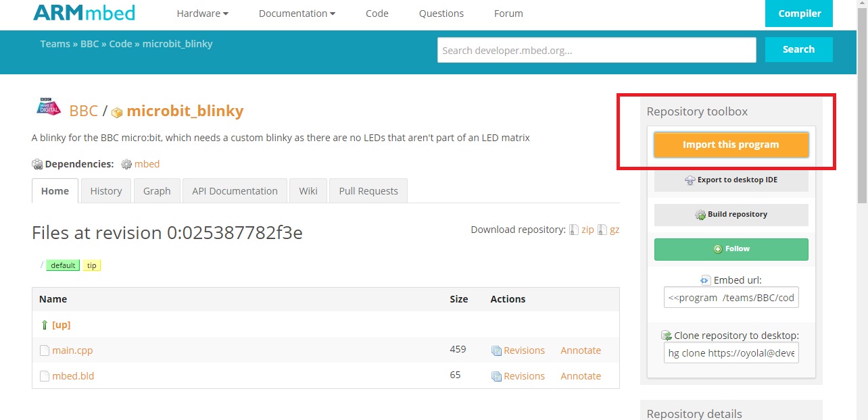Click the ARM mbed logo

tap(84, 12)
